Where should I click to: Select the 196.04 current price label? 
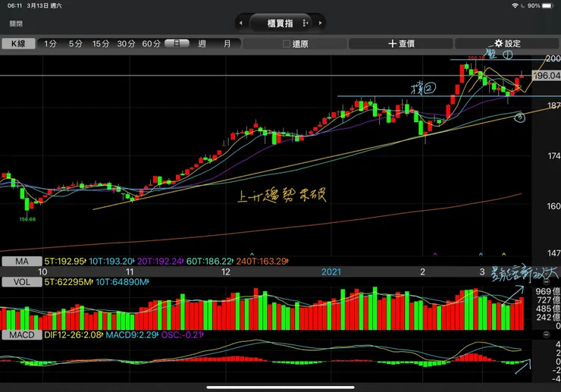[x=547, y=76]
